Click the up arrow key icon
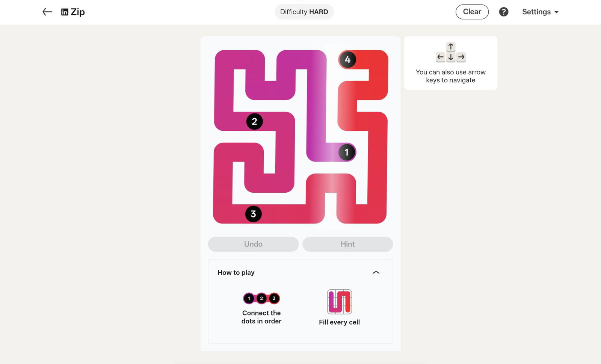The image size is (601, 364). point(451,47)
